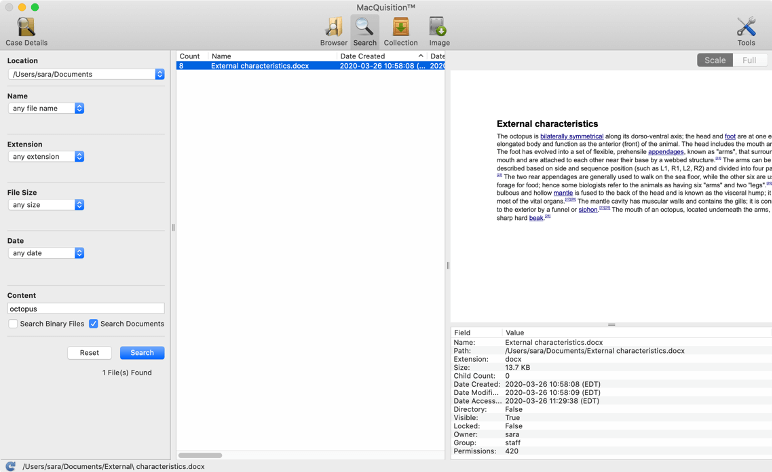Open the Collection tool
Screen dimensions: 772x472
pos(400,31)
